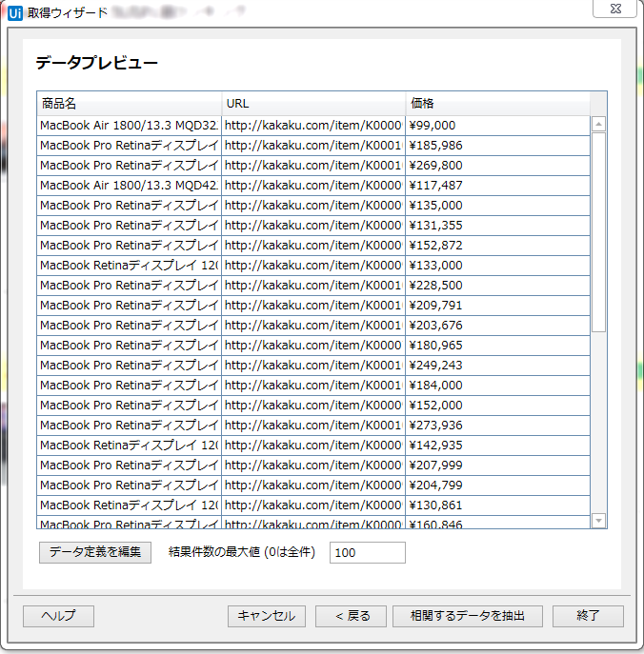The width and height of the screenshot is (644, 654).
Task: Select product name cell in the ¥207,999 row
Action: [x=129, y=466]
